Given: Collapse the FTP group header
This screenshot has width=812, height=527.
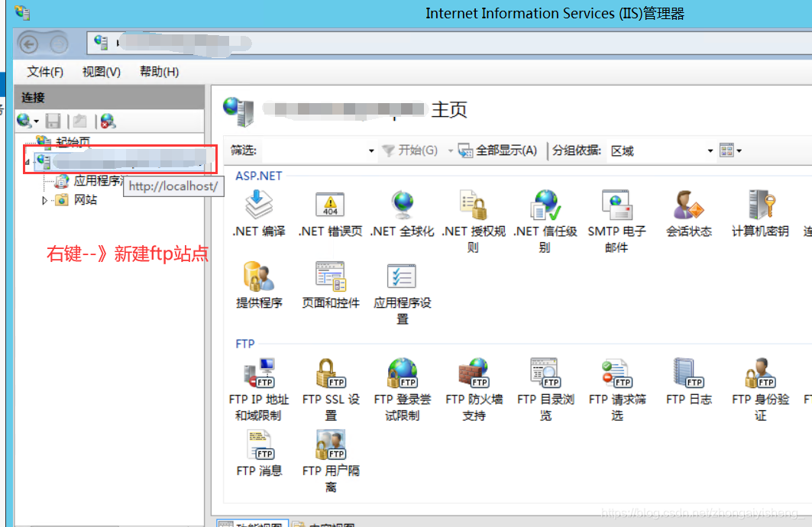Looking at the screenshot, I should 245,344.
